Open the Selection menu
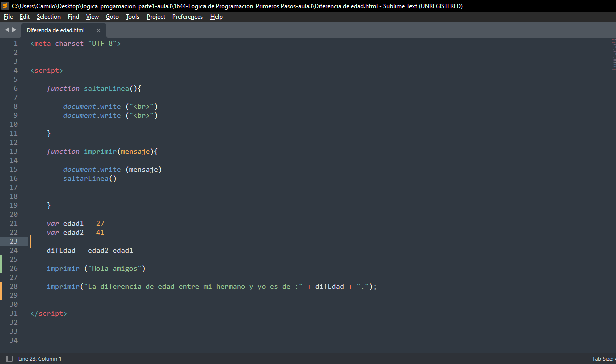 pyautogui.click(x=49, y=17)
